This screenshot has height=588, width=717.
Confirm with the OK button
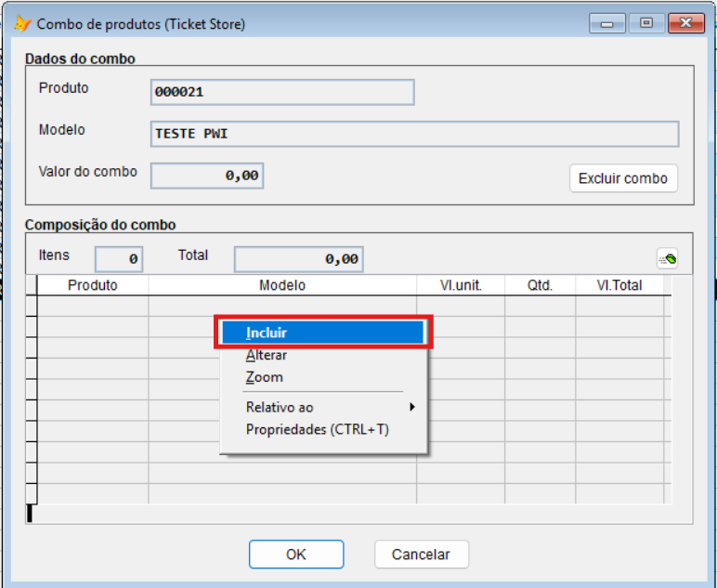click(296, 555)
